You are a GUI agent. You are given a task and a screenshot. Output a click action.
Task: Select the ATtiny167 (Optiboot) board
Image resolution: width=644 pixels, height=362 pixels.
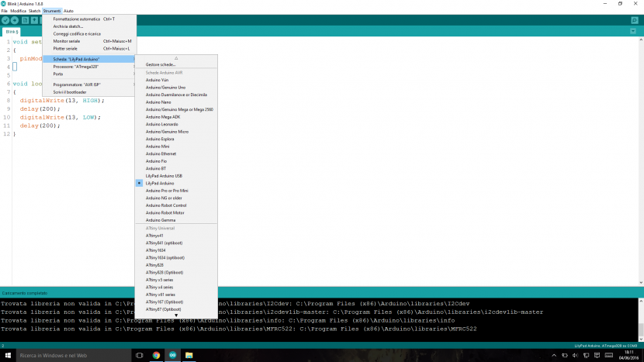click(x=176, y=302)
